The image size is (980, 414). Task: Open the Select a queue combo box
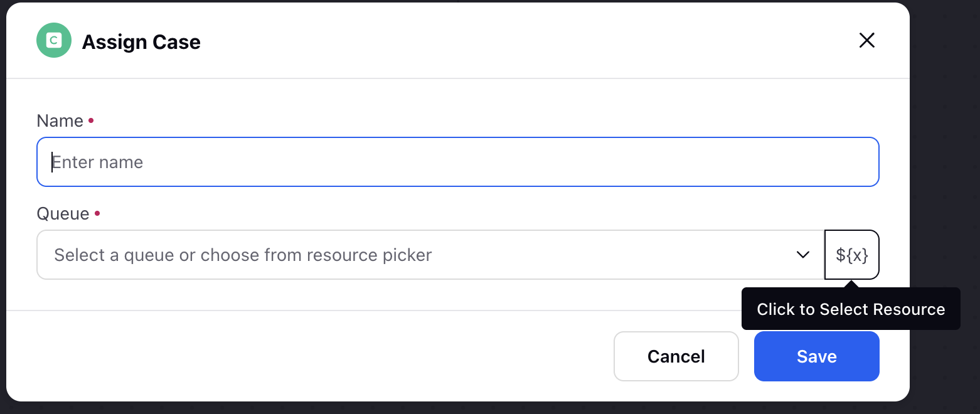(x=430, y=255)
